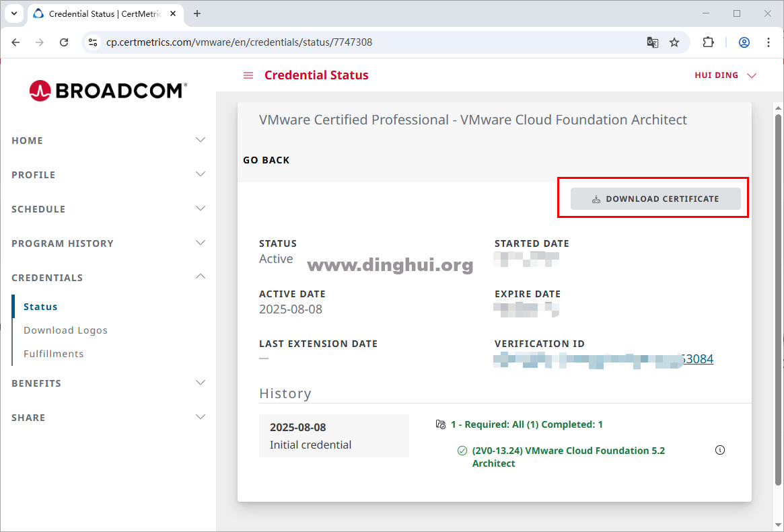The image size is (784, 532).
Task: Click the translate page icon
Action: (652, 42)
